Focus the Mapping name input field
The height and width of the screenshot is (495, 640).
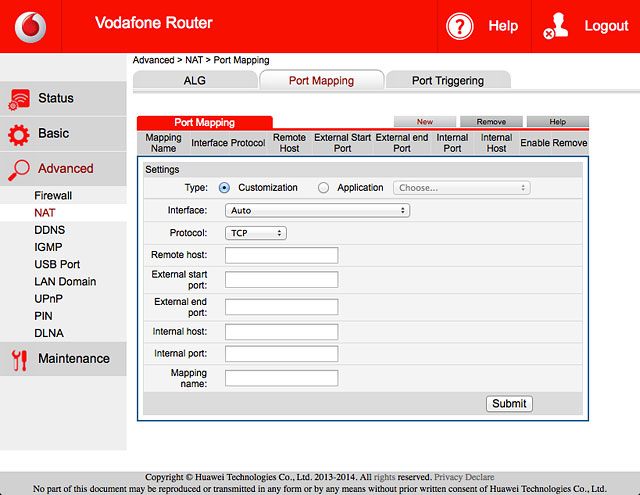click(281, 378)
